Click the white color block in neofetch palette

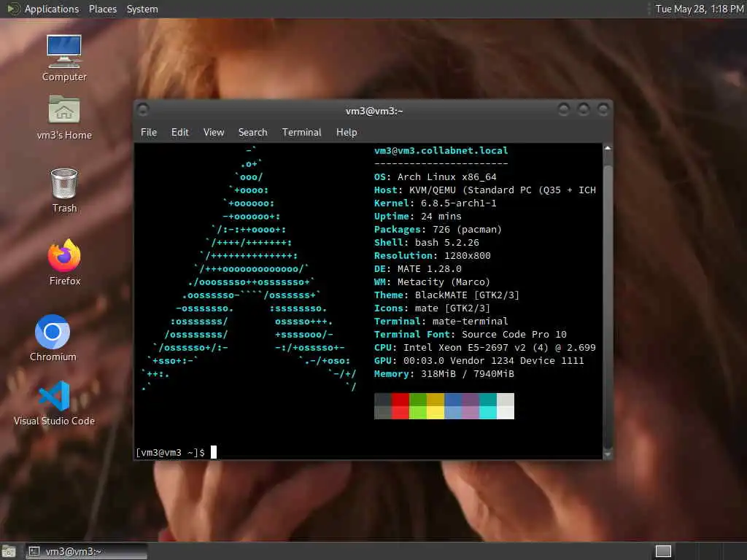tap(506, 406)
